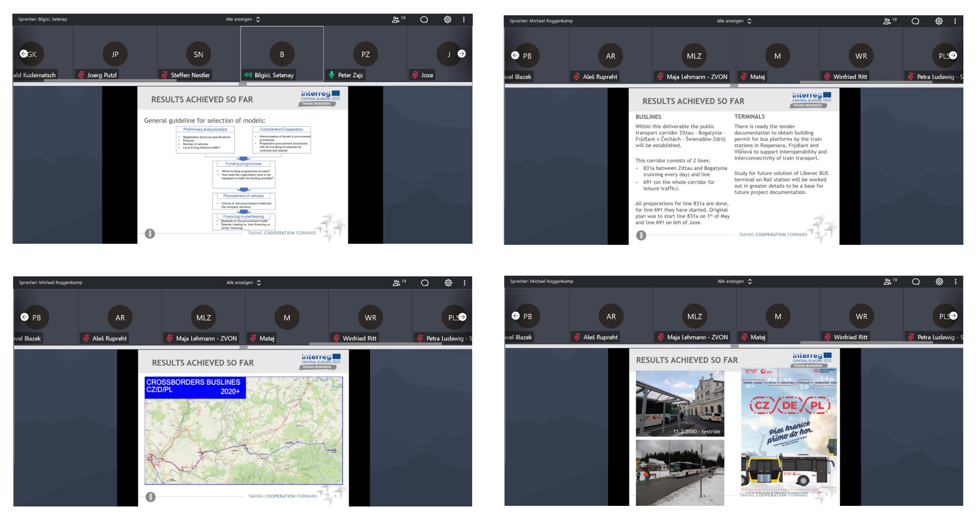Toggle muted mic icon for Joze

pos(415,75)
